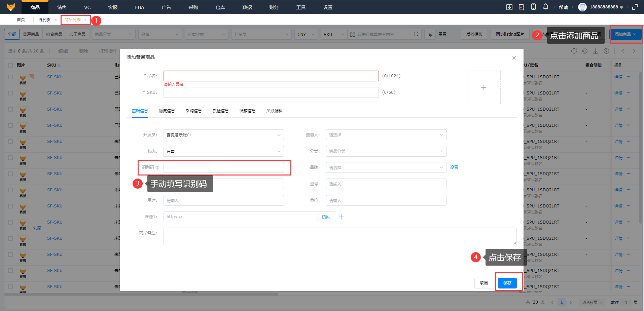Switch to the 采购信息 tab
Screen dimensions: 644x311
(x=194, y=111)
